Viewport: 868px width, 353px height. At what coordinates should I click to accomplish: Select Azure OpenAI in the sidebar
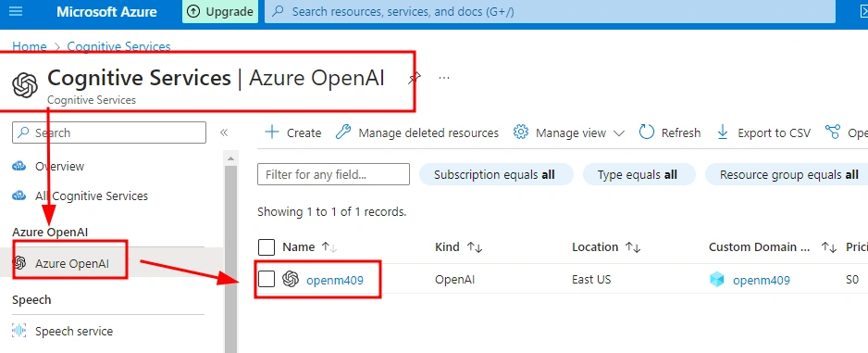72,263
